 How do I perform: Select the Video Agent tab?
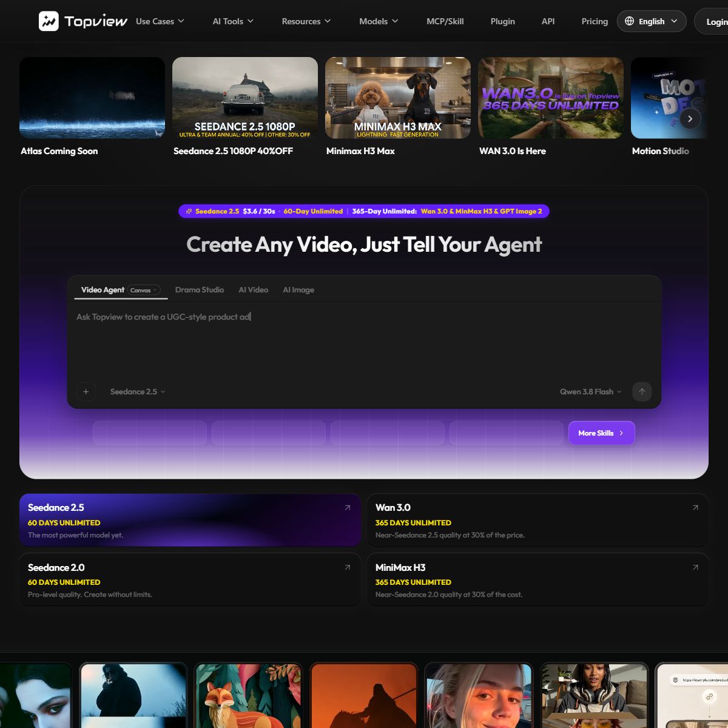point(103,290)
